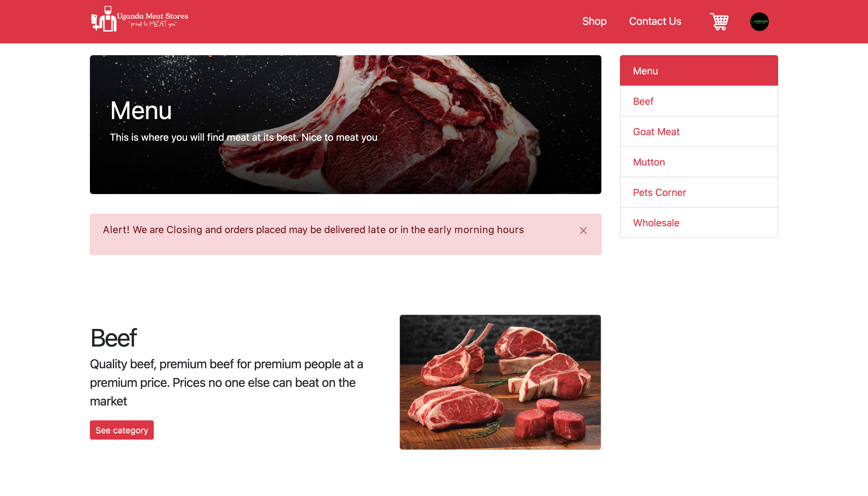Click the red Menu sidebar header
Image resolution: width=868 pixels, height=496 pixels.
(x=699, y=70)
